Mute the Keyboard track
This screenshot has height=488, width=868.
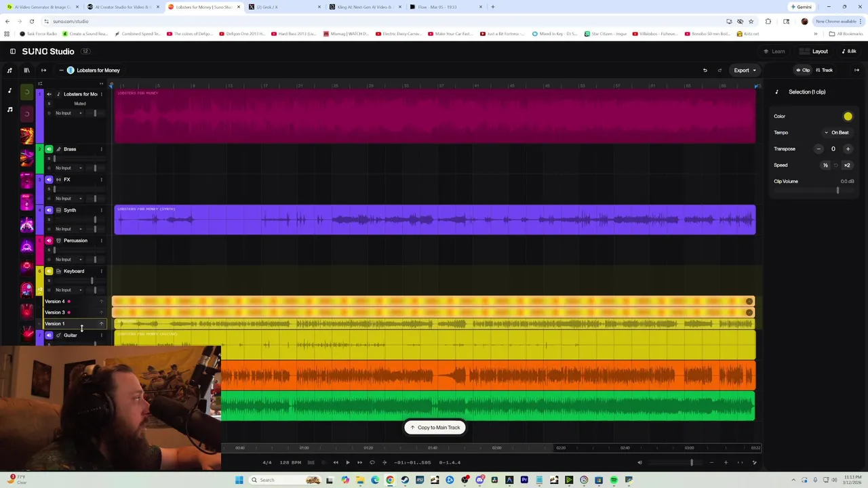click(49, 271)
